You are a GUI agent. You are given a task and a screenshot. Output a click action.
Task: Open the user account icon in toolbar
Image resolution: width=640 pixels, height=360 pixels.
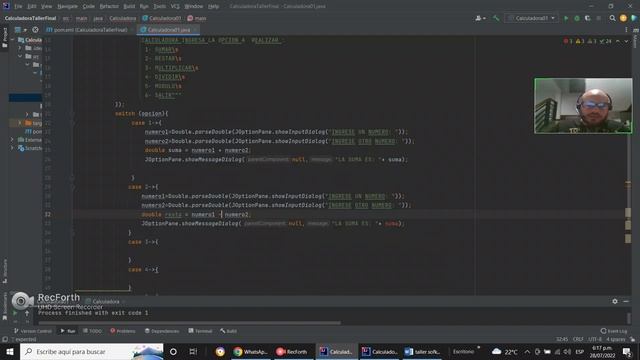point(480,18)
